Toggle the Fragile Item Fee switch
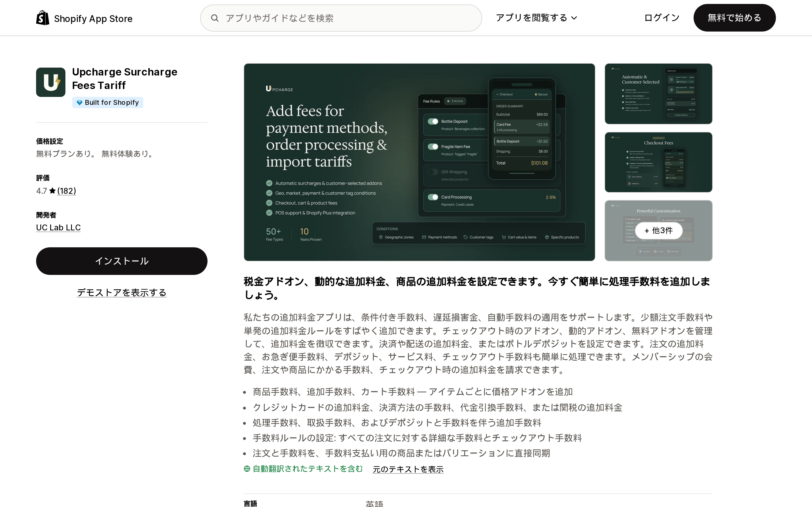Viewport: 812px width, 507px height. [433, 146]
